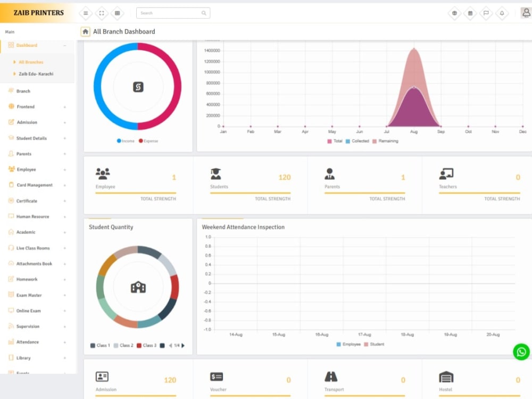Open the WhatsApp chat bubble
Screen dimensions: 532x399
point(520,352)
